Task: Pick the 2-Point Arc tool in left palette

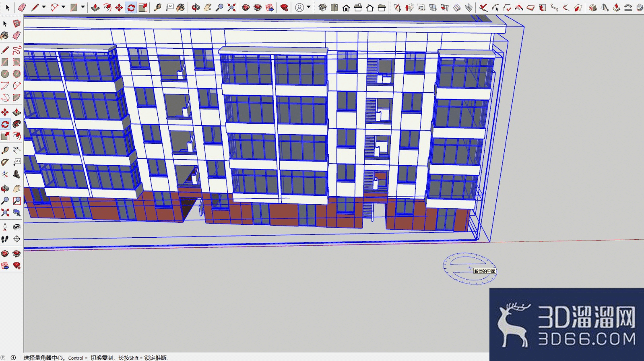Action: pos(17,85)
